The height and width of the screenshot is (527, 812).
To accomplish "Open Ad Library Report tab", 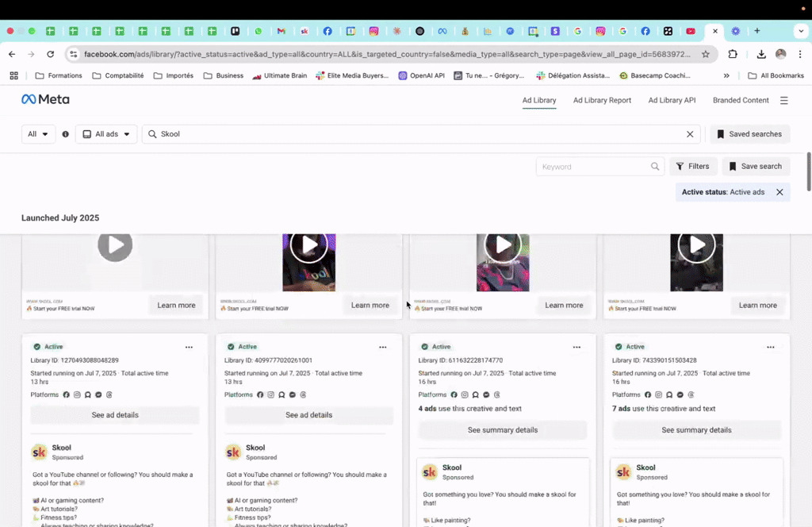I will point(602,101).
